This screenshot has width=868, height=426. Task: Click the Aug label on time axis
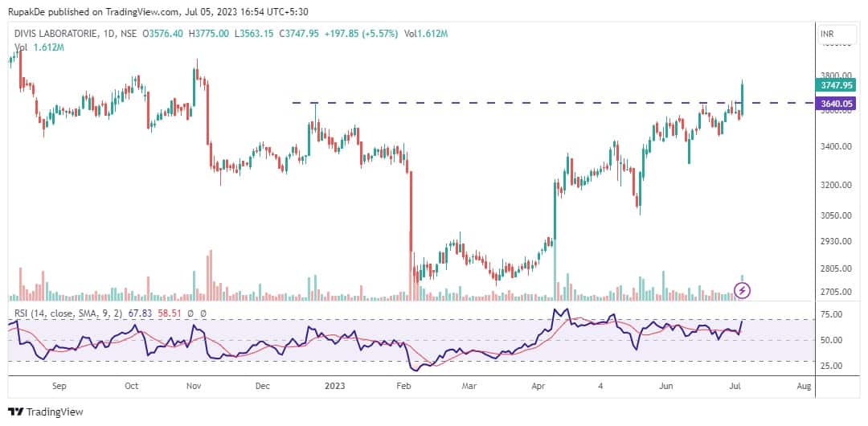coord(803,386)
